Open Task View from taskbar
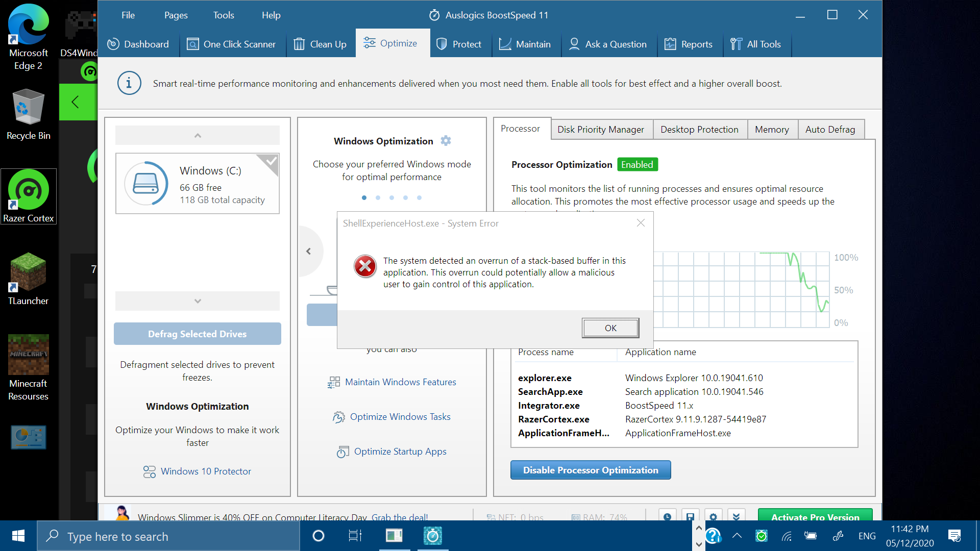 pyautogui.click(x=355, y=536)
